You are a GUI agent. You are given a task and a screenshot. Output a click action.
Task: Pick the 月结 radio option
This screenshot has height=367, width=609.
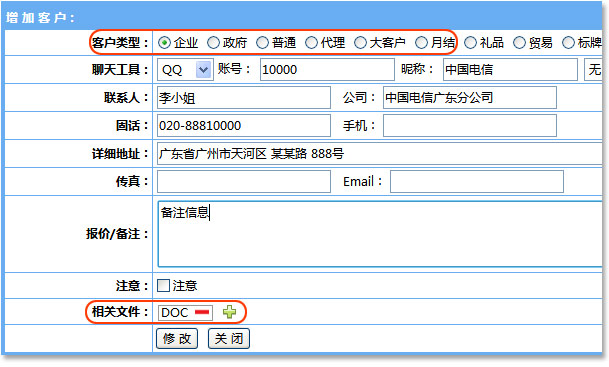tap(421, 42)
